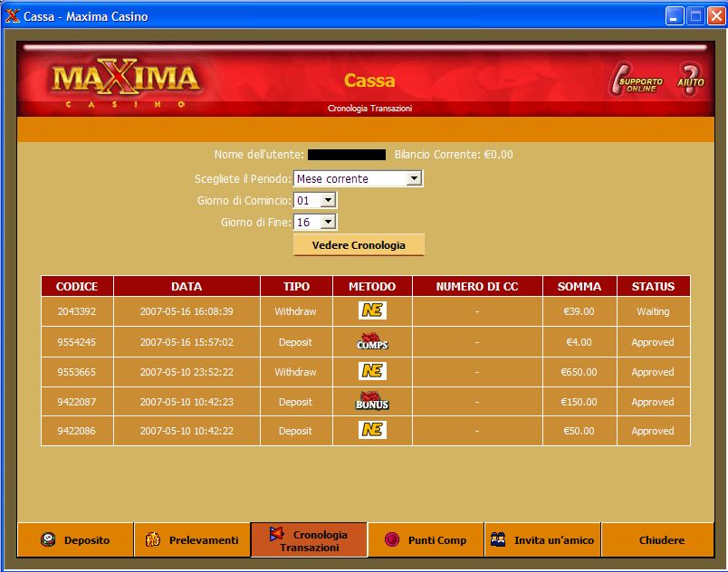Click date 2007-05-10 23:52:22
This screenshot has width=728, height=572.
click(x=187, y=372)
